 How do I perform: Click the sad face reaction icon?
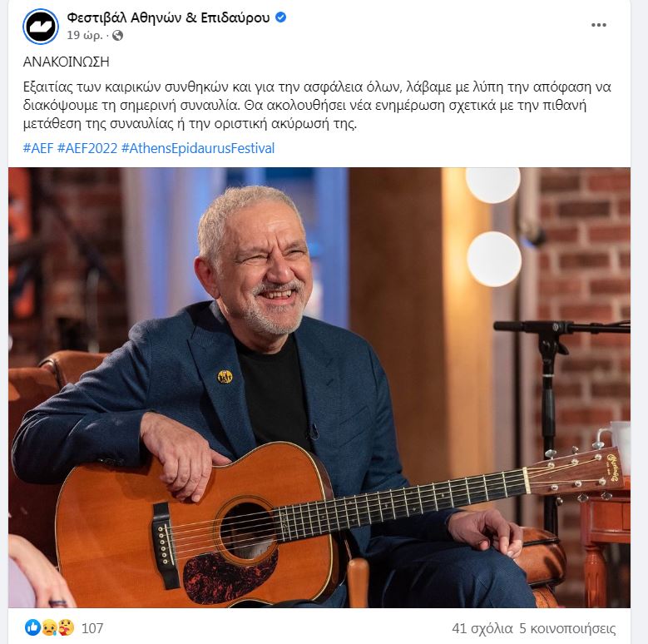point(49,628)
